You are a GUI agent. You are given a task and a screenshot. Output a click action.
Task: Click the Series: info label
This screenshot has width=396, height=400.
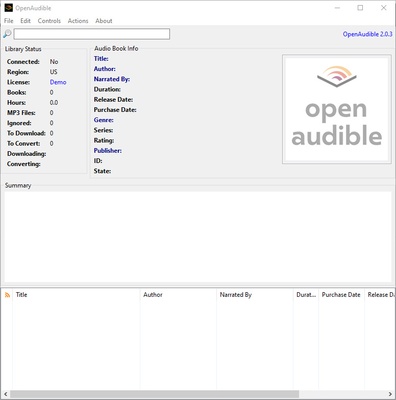point(103,130)
